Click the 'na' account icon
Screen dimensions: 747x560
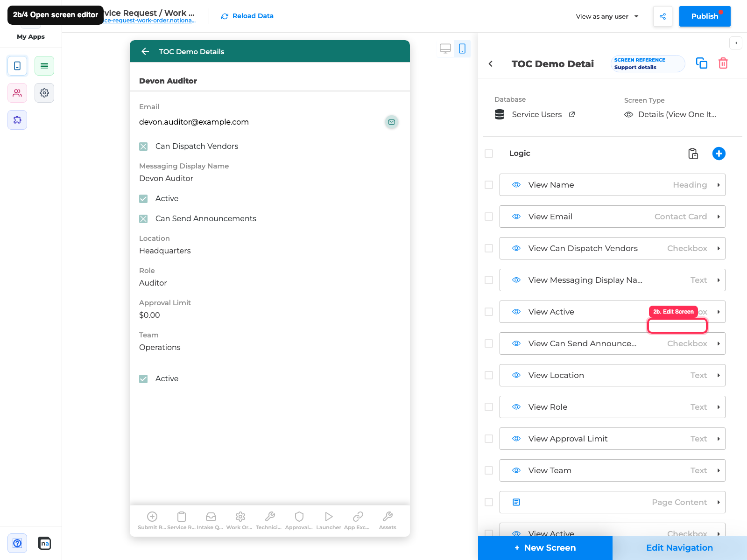coord(44,543)
